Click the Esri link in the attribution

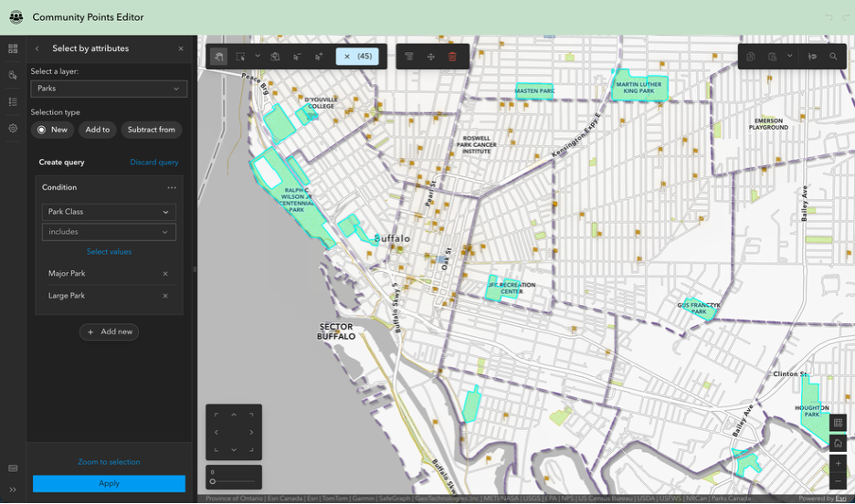pyautogui.click(x=840, y=499)
